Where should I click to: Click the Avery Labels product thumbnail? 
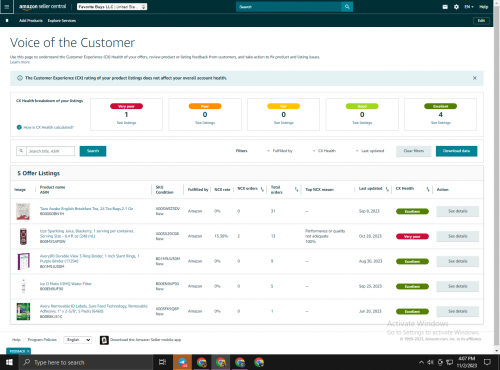[23, 311]
